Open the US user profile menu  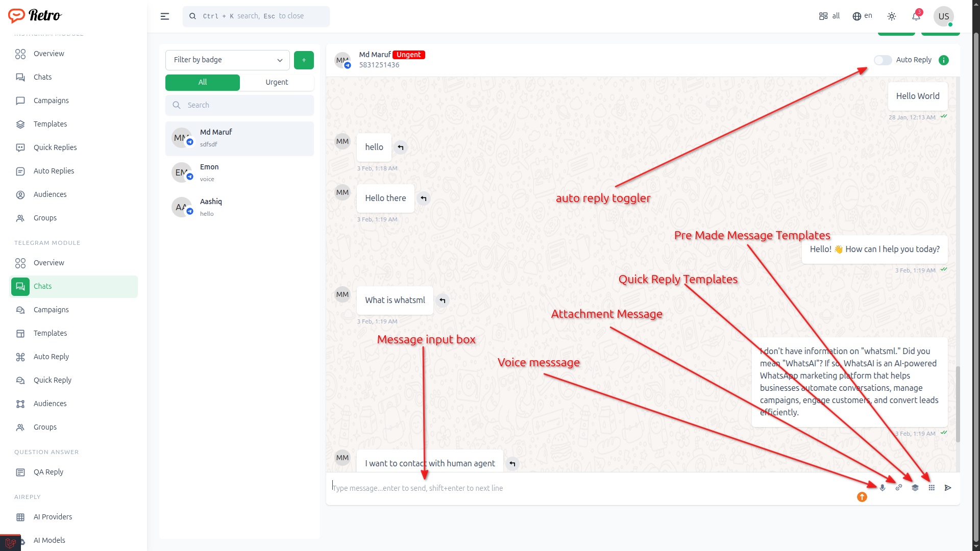point(943,16)
